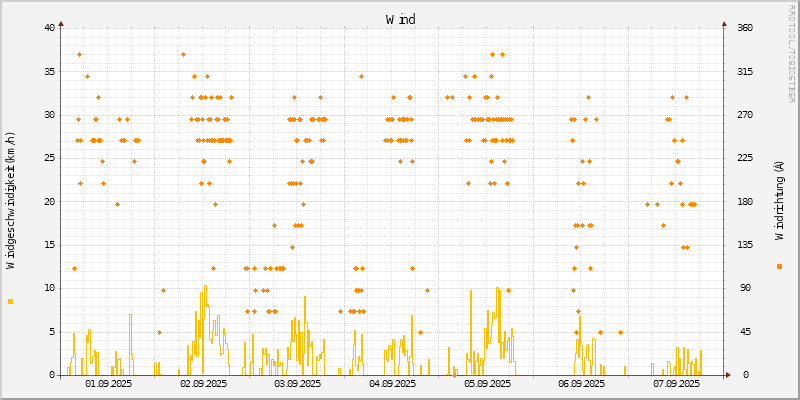Click the 02.09.2025 date label
This screenshot has height=400, width=800.
(x=203, y=384)
